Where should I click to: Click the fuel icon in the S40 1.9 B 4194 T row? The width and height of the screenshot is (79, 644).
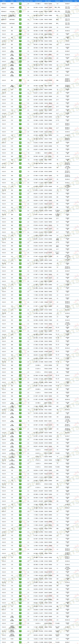(x=20, y=172)
